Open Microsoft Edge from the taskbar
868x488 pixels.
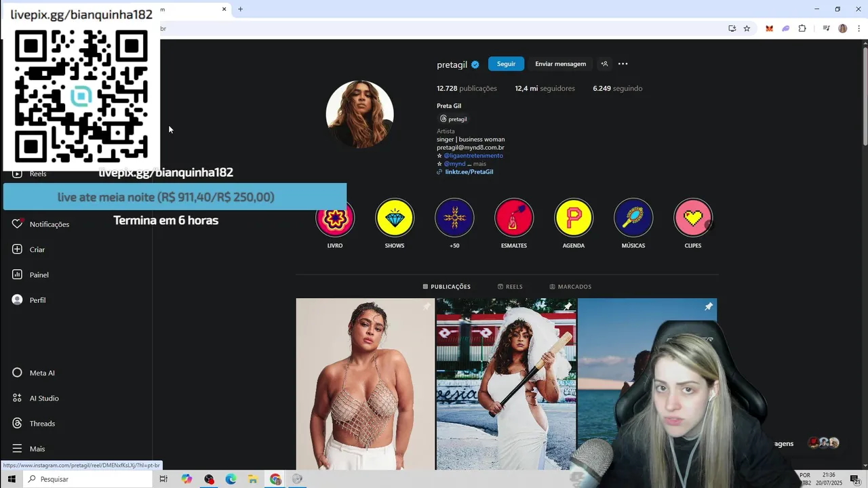tap(231, 479)
